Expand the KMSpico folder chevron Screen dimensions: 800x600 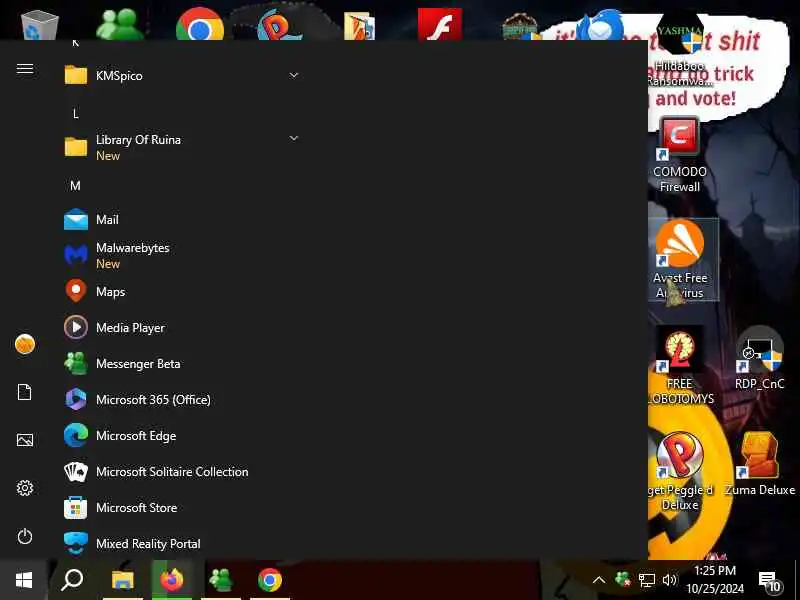pos(294,76)
